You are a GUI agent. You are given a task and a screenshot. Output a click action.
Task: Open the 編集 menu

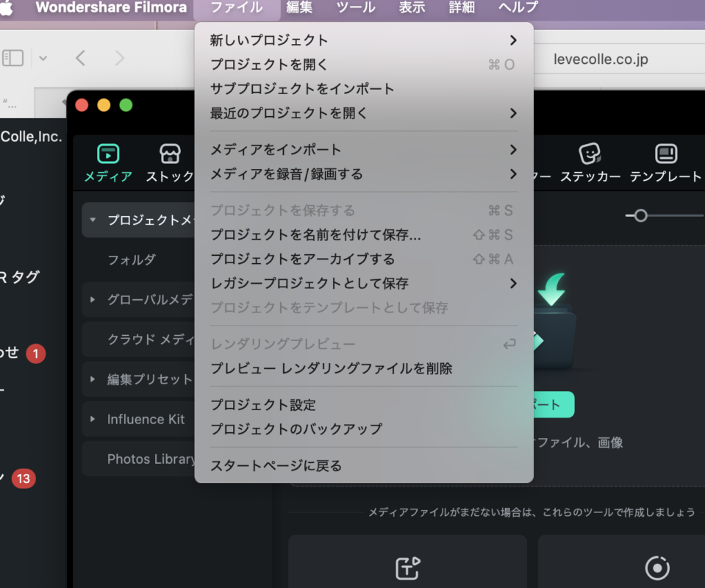click(299, 7)
